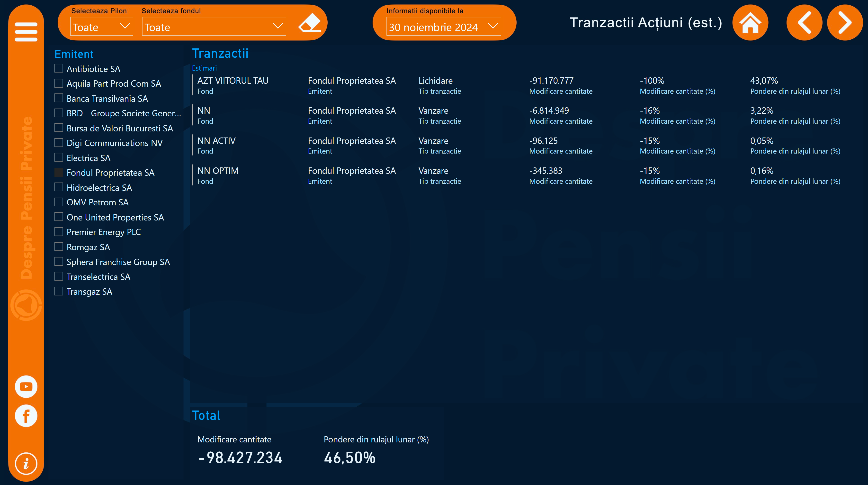Click the 3,22% monthly turnover value
The height and width of the screenshot is (485, 868).
tap(761, 111)
